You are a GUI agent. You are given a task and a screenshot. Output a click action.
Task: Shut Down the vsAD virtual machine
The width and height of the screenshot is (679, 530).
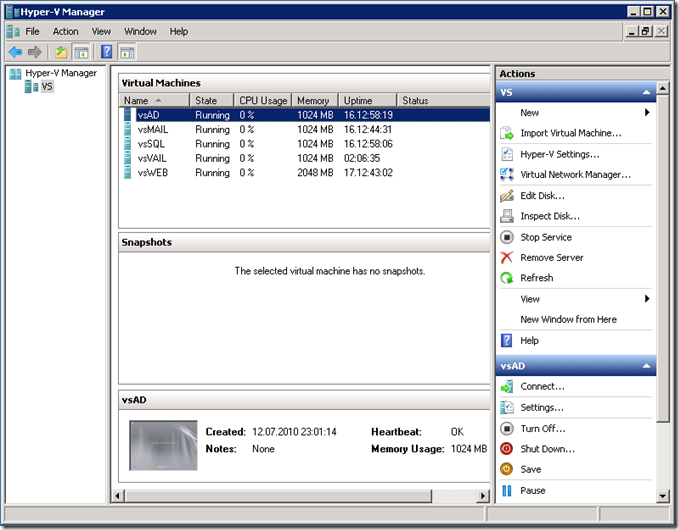(x=547, y=449)
